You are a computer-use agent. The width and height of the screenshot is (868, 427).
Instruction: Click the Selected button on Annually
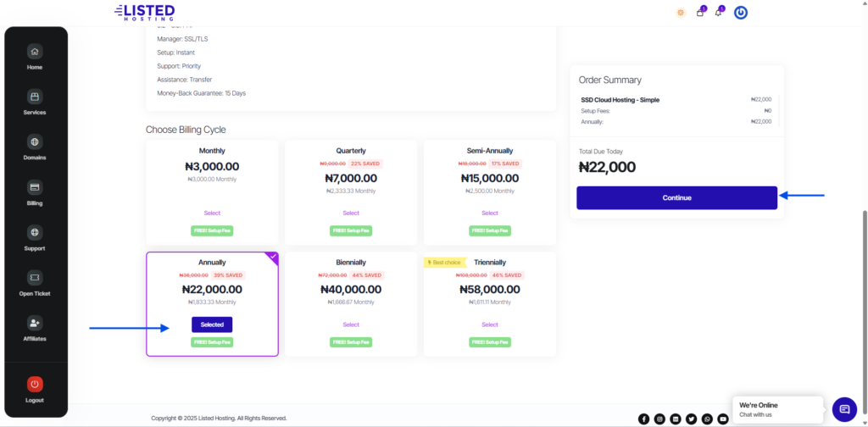(x=212, y=324)
